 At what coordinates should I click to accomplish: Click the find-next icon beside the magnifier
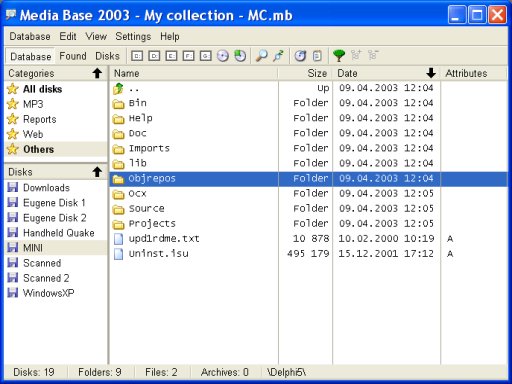(279, 56)
